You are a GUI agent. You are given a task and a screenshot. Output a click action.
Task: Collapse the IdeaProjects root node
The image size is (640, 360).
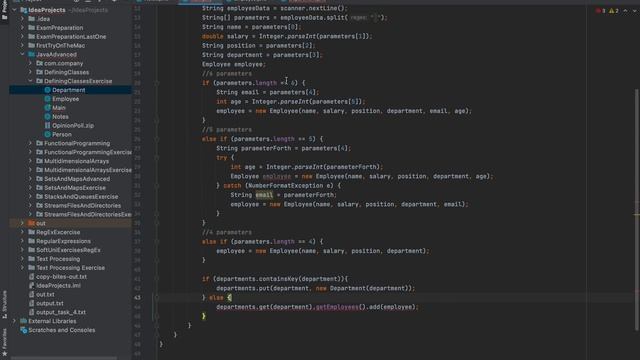[x=14, y=10]
